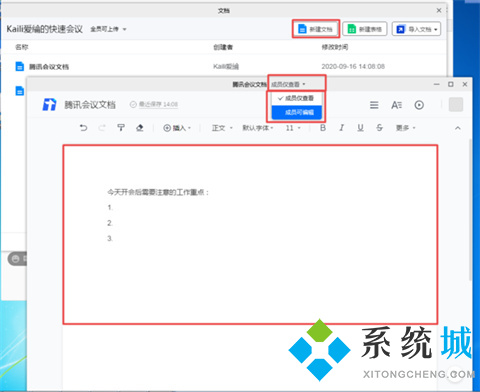Select the 成员可编辑 menu option

pos(297,112)
